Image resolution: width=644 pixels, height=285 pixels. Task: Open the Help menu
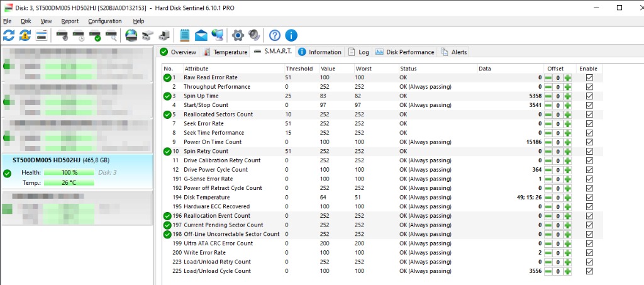pyautogui.click(x=138, y=21)
